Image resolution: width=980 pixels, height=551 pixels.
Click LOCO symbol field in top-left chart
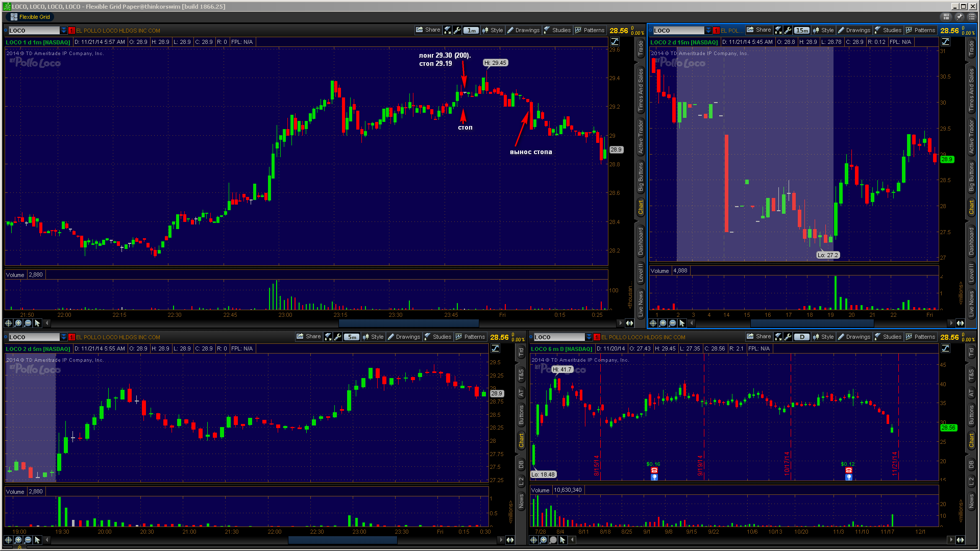[34, 31]
